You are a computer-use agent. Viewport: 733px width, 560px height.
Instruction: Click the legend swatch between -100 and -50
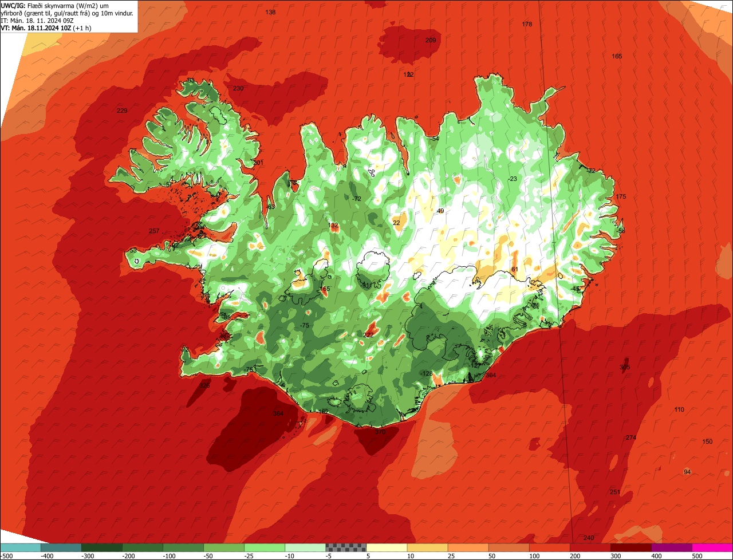183,547
